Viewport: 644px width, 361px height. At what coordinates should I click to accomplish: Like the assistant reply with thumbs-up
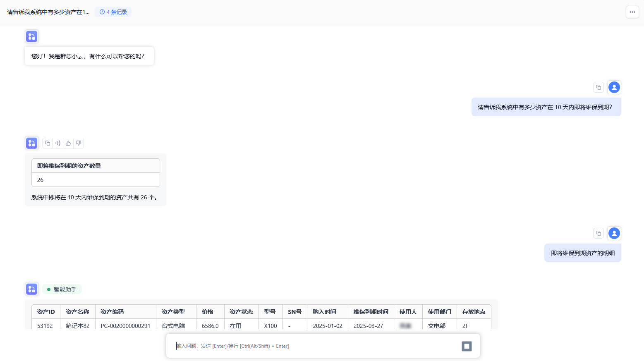68,143
